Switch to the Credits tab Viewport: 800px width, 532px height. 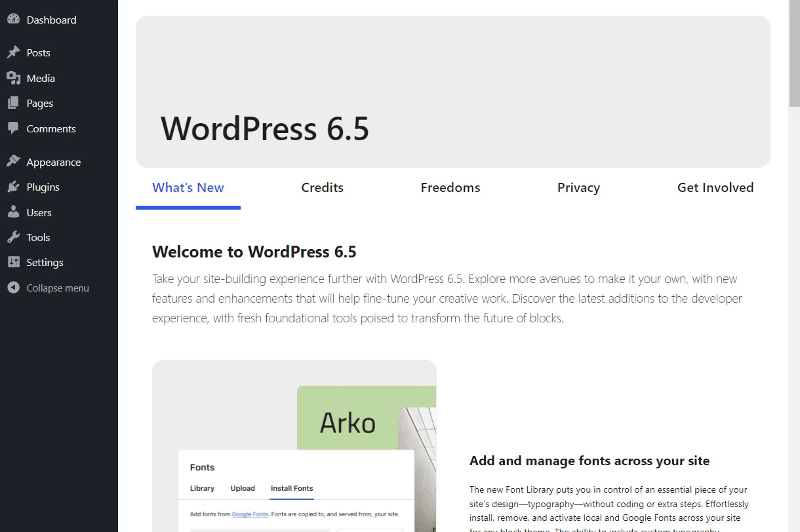(323, 188)
